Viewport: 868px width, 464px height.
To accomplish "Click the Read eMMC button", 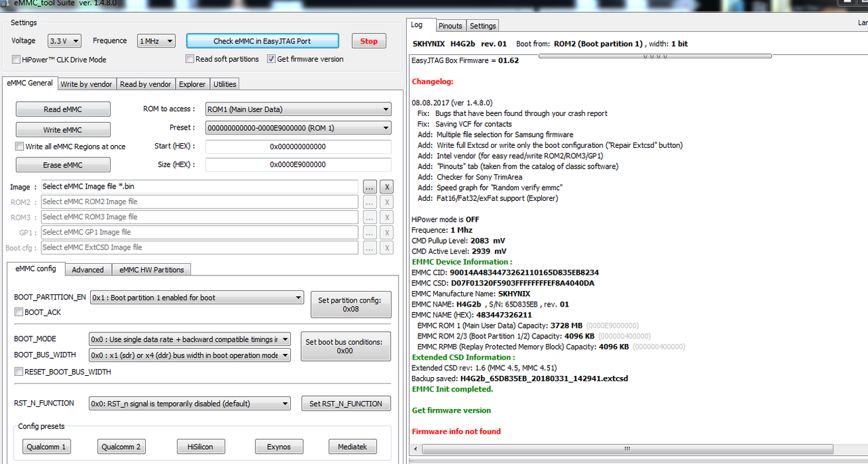I will 63,109.
